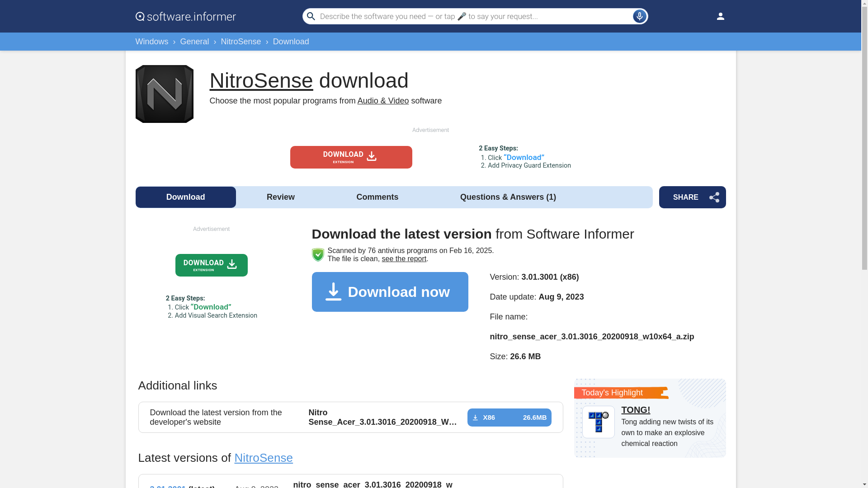Go to Windows breadcrumb
Screen dimensions: 868x488
click(x=152, y=42)
